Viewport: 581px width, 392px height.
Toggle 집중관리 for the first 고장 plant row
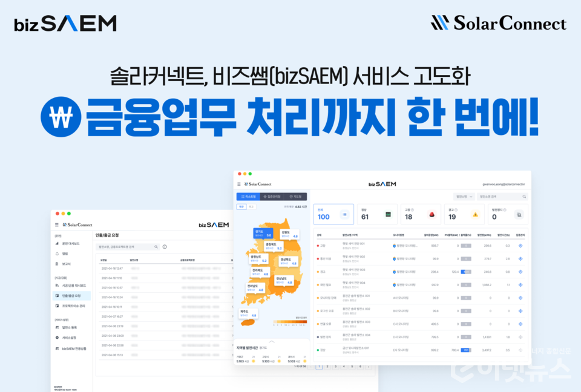click(x=520, y=247)
